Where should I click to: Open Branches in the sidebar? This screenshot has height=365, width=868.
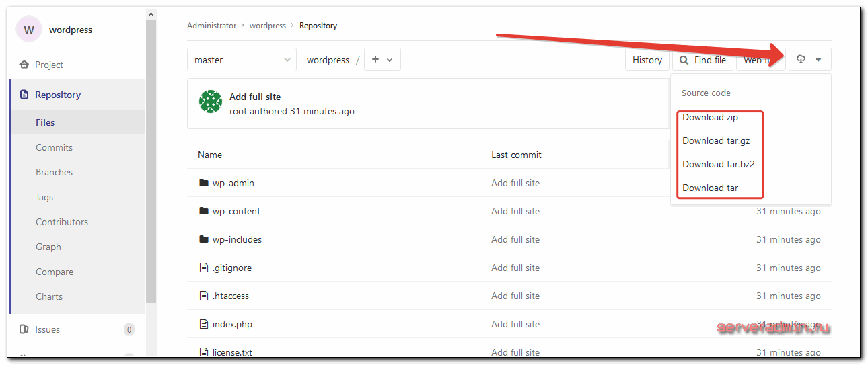(54, 172)
